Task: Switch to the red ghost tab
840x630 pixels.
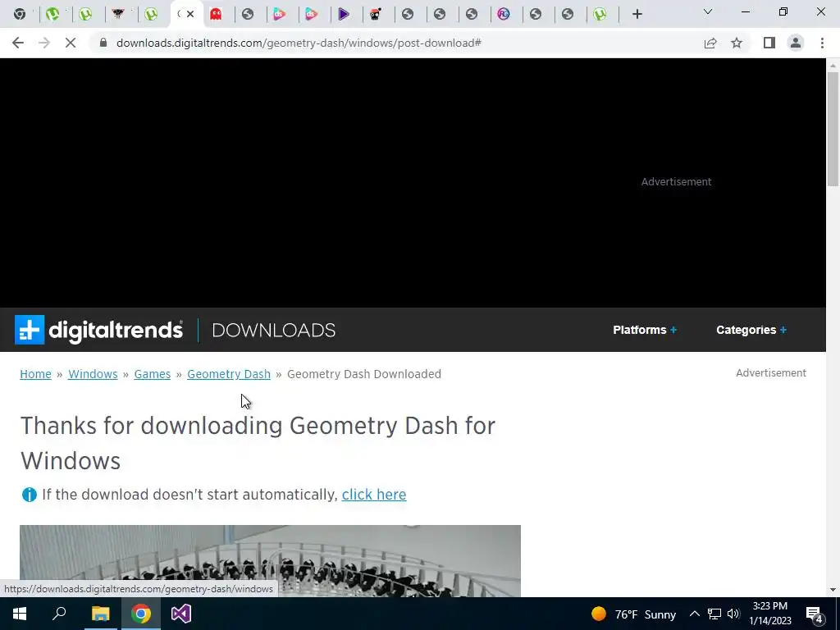Action: tap(216, 14)
